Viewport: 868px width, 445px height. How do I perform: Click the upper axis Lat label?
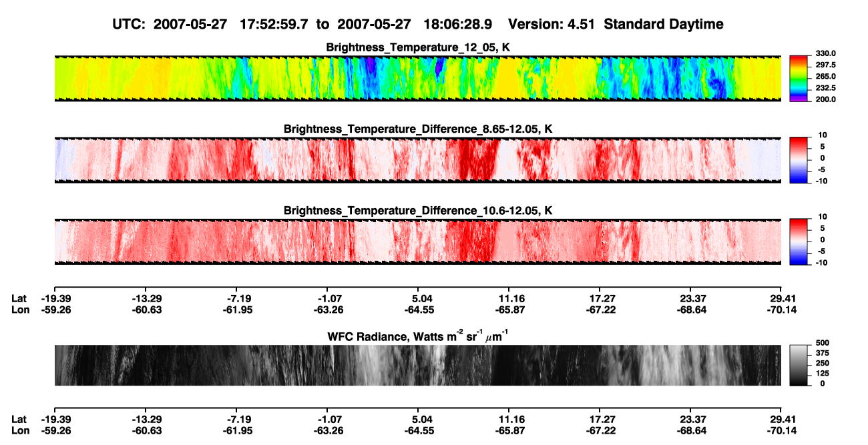pyautogui.click(x=19, y=298)
